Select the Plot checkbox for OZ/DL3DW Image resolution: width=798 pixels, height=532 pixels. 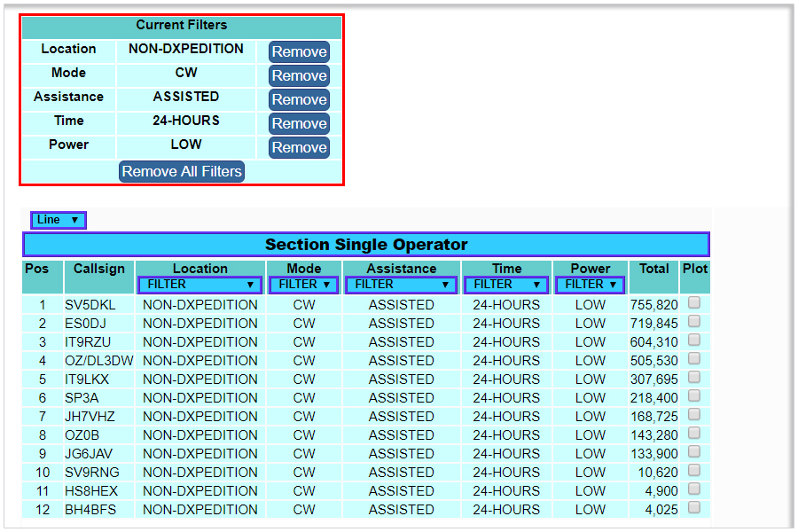[x=694, y=358]
